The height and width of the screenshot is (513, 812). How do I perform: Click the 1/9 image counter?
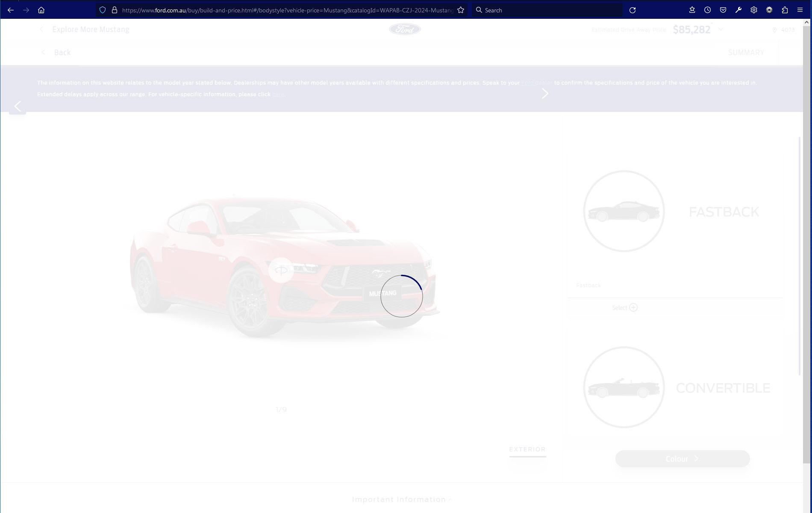point(281,410)
